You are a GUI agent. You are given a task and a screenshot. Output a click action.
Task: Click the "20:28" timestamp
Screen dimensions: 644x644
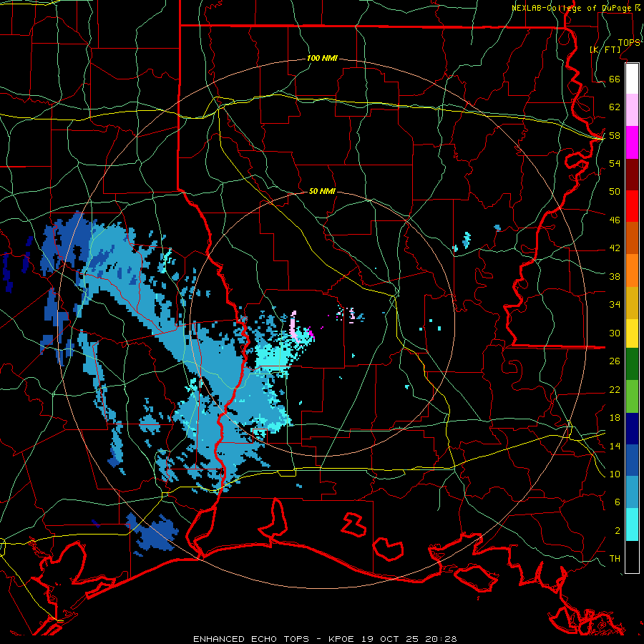coord(442,639)
